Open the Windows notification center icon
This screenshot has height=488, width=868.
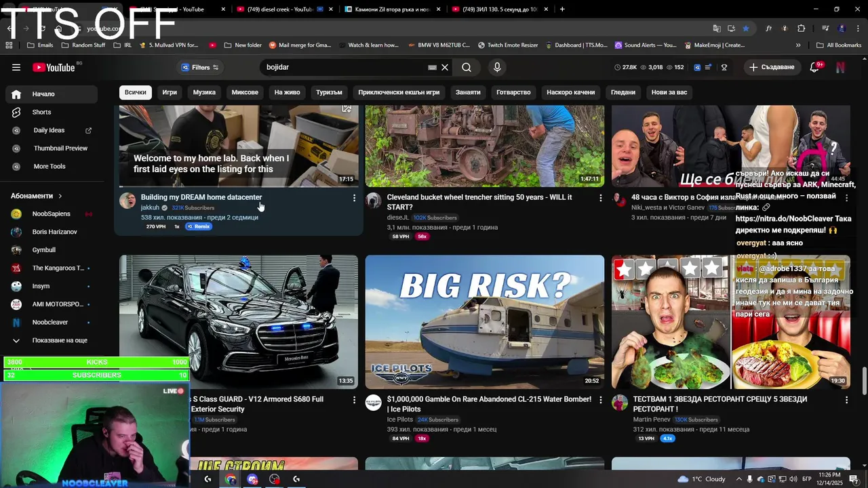[853, 479]
